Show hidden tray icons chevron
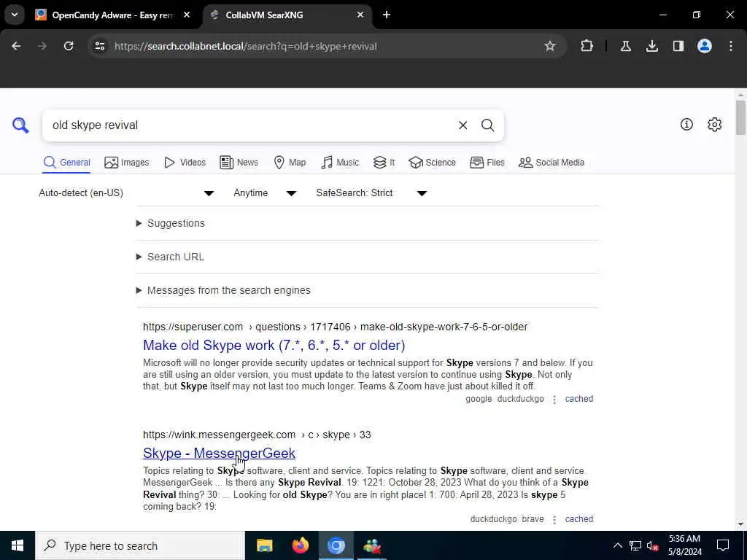 pyautogui.click(x=617, y=545)
